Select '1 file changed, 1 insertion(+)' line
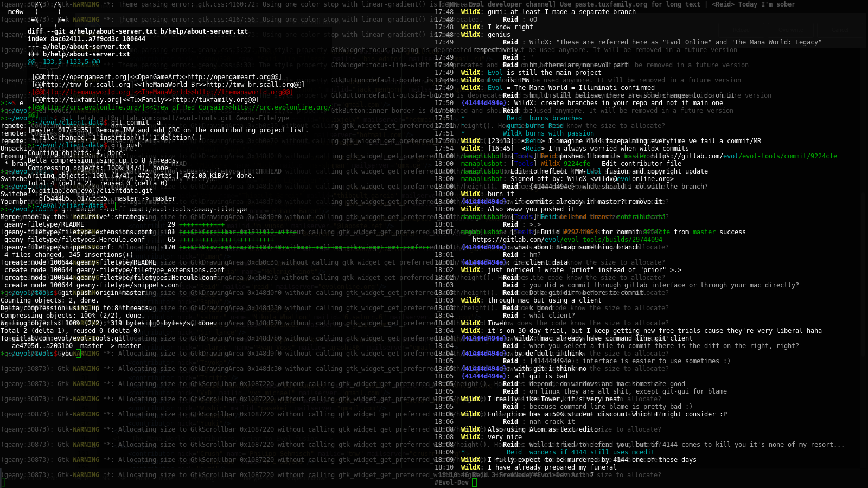The height and width of the screenshot is (488, 868). pos(117,138)
